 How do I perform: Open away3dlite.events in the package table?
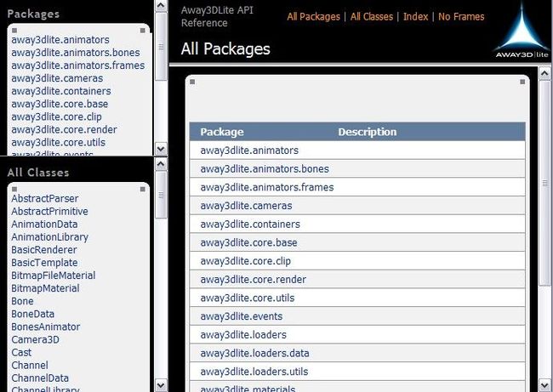242,316
